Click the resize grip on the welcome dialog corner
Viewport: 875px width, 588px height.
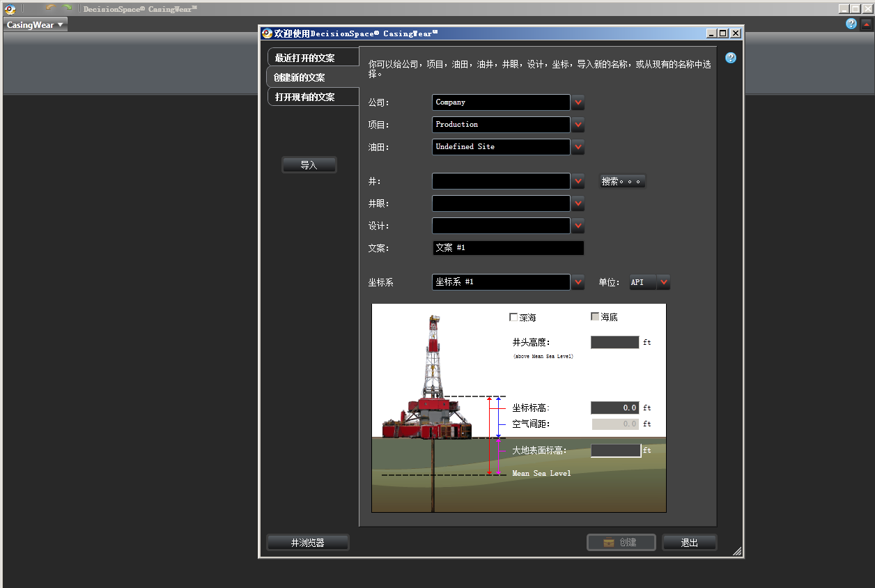click(x=737, y=550)
